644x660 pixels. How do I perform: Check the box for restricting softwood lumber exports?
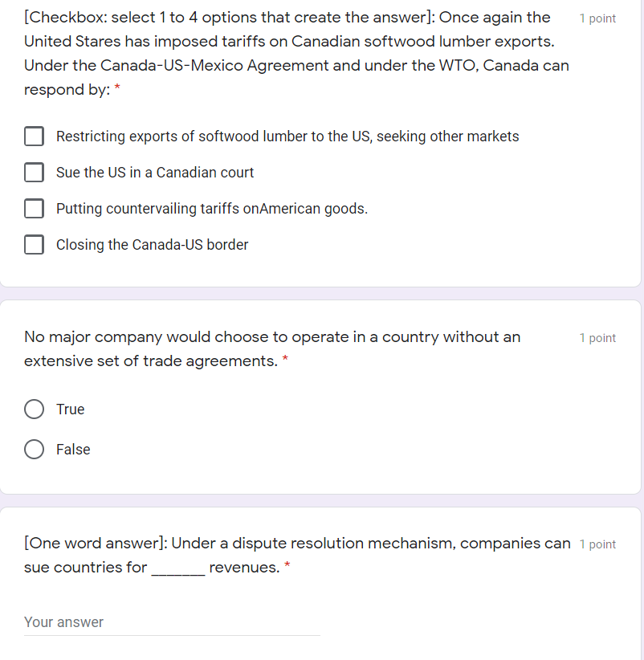[34, 136]
